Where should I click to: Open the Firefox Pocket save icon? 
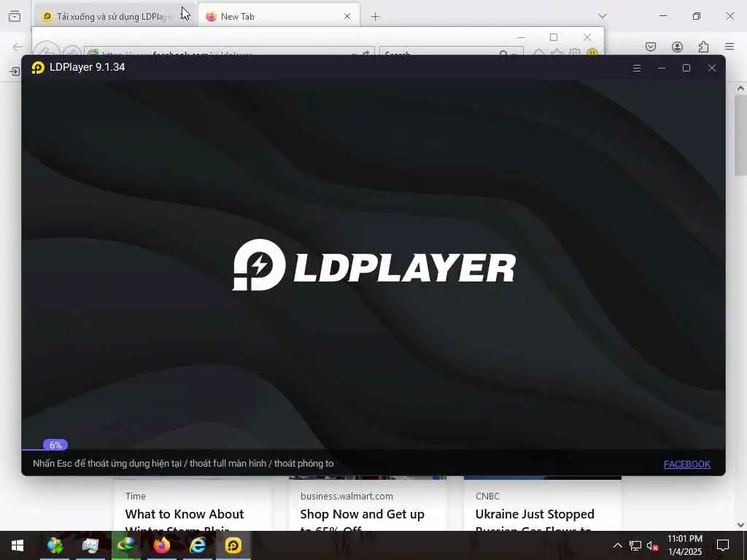[x=651, y=46]
